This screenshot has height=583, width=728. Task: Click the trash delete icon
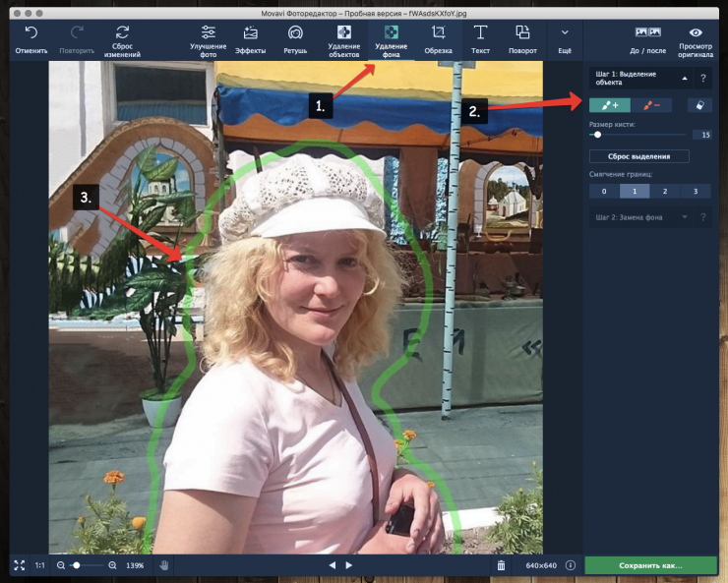tap(501, 565)
